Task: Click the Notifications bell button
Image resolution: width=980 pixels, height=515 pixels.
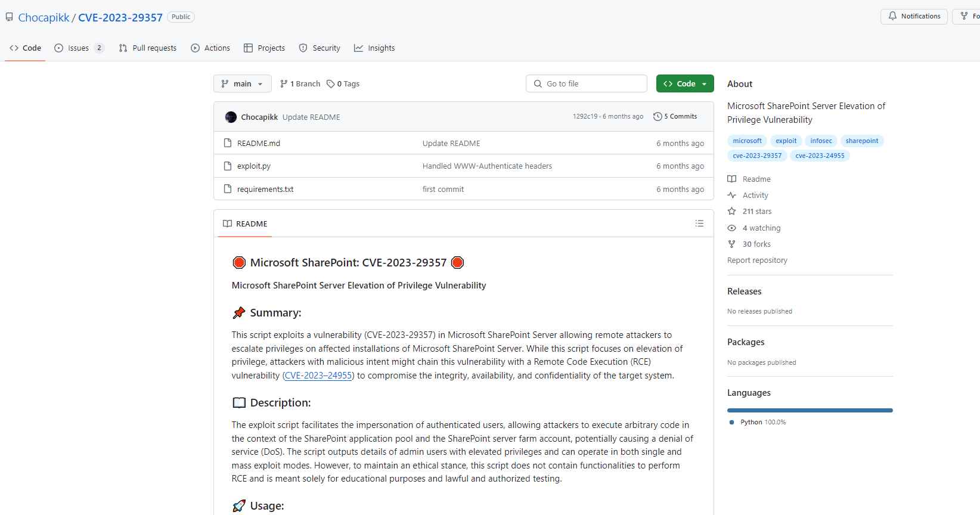Action: [914, 16]
